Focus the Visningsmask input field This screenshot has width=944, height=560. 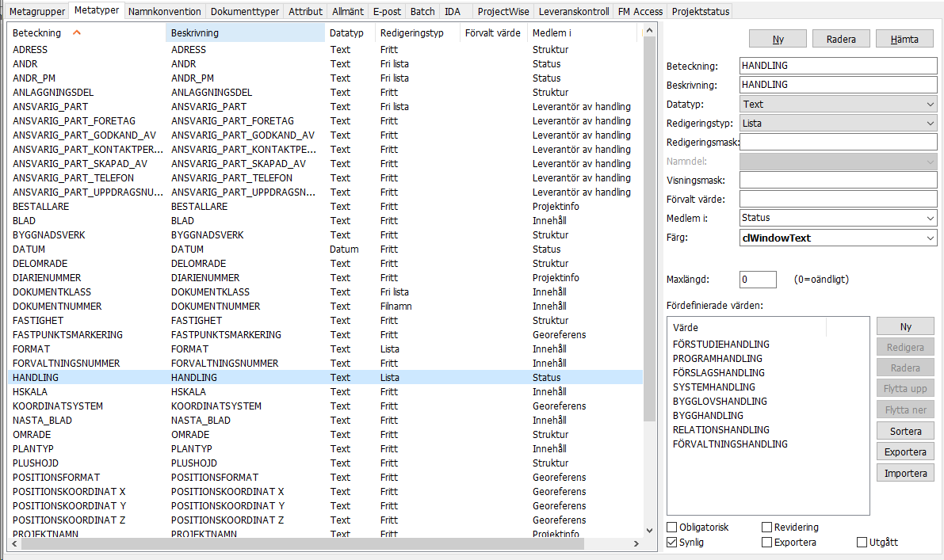coord(838,181)
